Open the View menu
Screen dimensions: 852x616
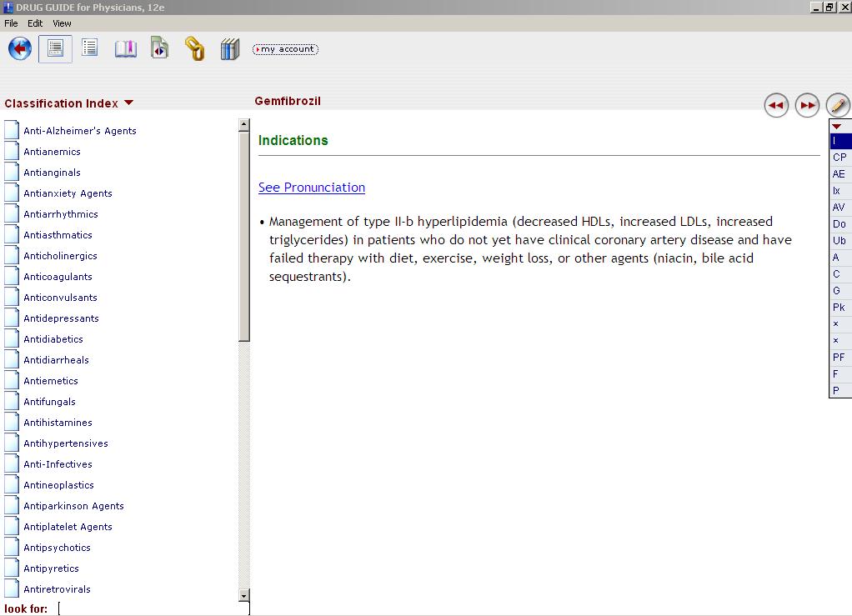coord(62,23)
